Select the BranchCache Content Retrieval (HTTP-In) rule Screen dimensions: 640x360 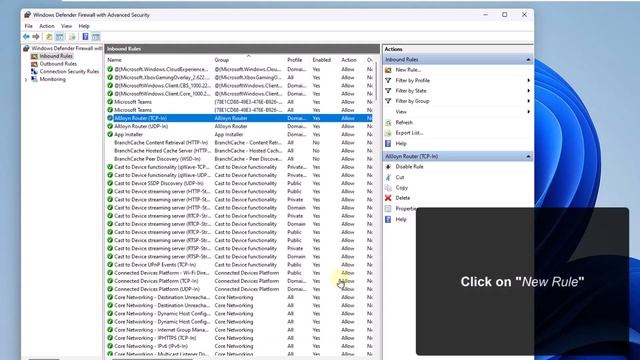point(239,142)
